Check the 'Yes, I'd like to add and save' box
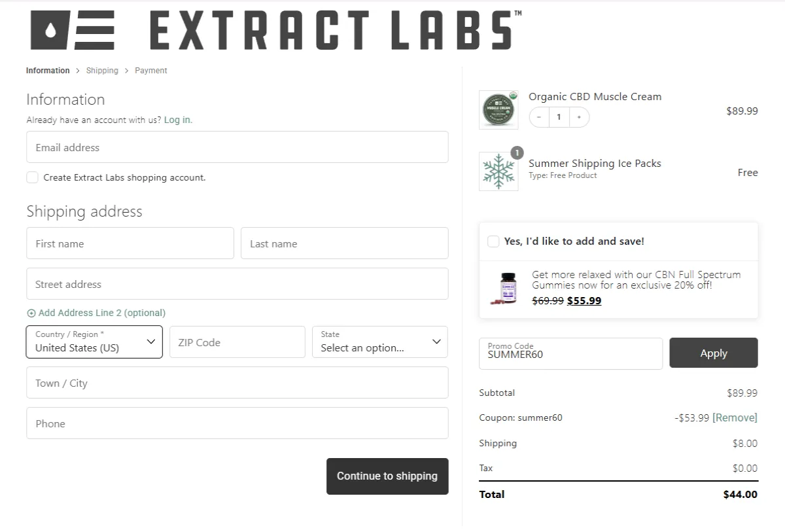This screenshot has width=785, height=532. click(493, 241)
